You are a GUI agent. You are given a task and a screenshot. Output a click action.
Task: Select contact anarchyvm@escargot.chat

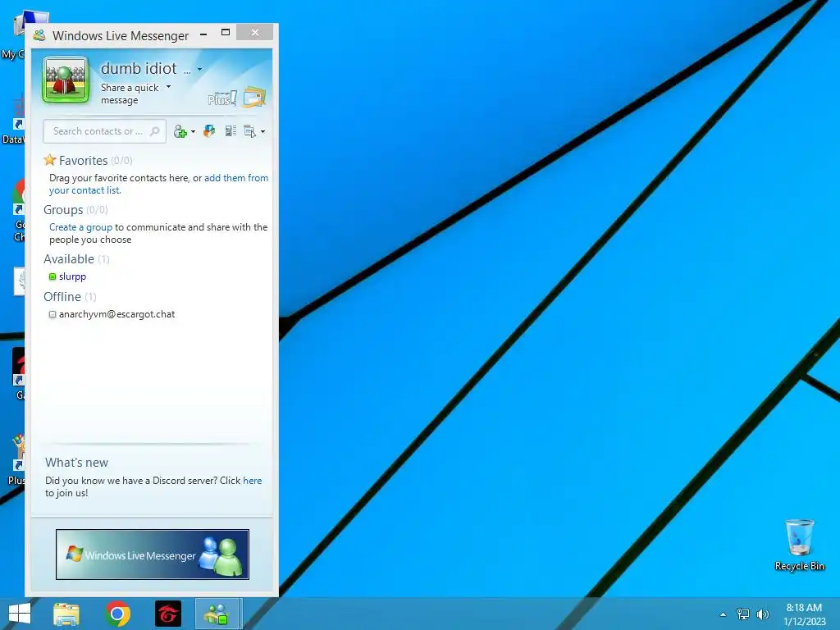point(116,314)
